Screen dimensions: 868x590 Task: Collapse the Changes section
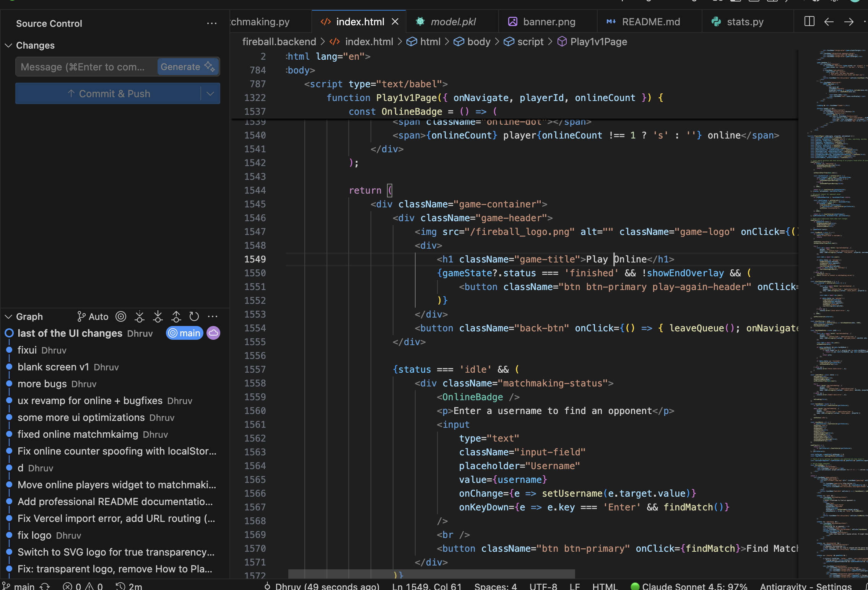(x=8, y=46)
